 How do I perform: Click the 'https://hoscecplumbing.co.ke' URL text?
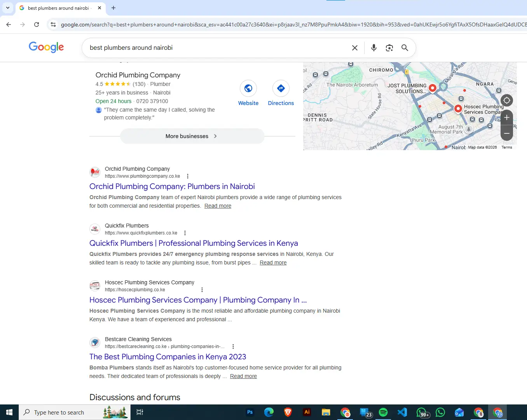pyautogui.click(x=135, y=290)
